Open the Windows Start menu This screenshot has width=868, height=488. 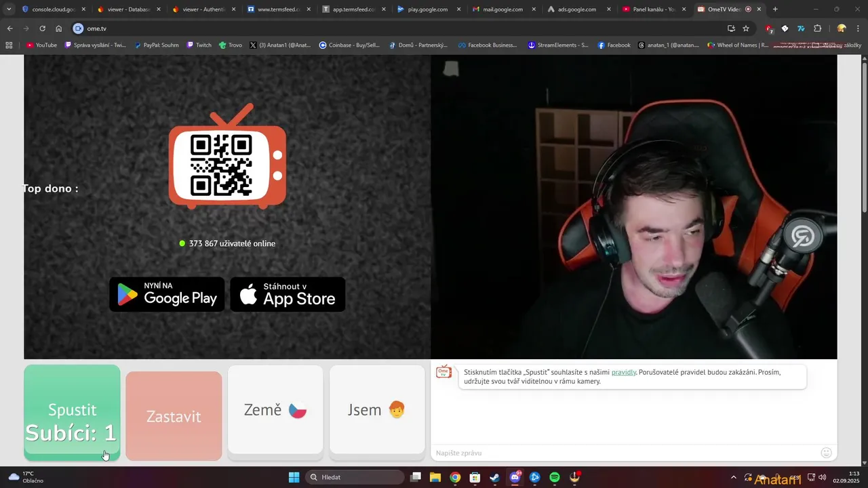tap(294, 477)
